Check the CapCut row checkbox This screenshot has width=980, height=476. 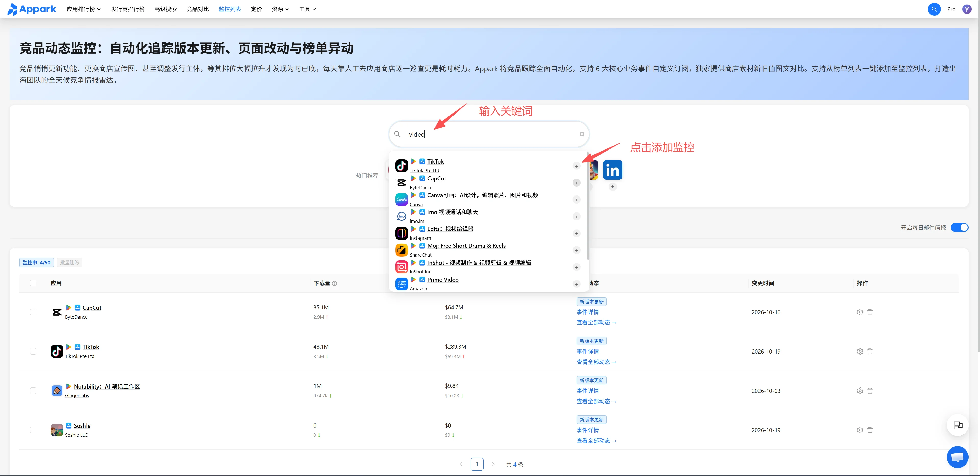click(33, 312)
